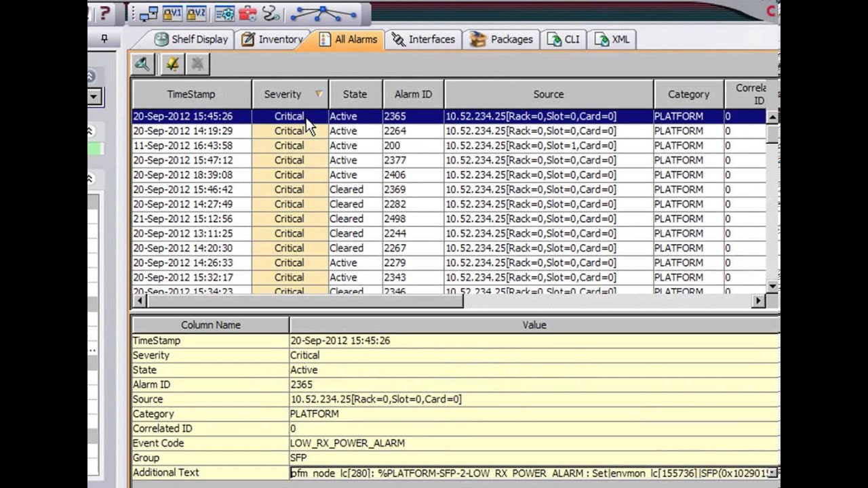
Task: Click the blue network topology icon
Action: [x=323, y=13]
